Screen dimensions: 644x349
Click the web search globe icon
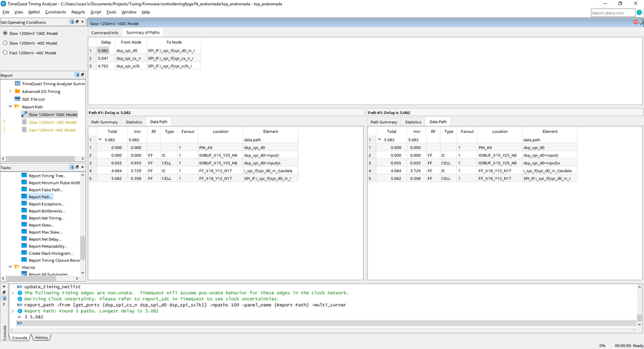[x=639, y=13]
